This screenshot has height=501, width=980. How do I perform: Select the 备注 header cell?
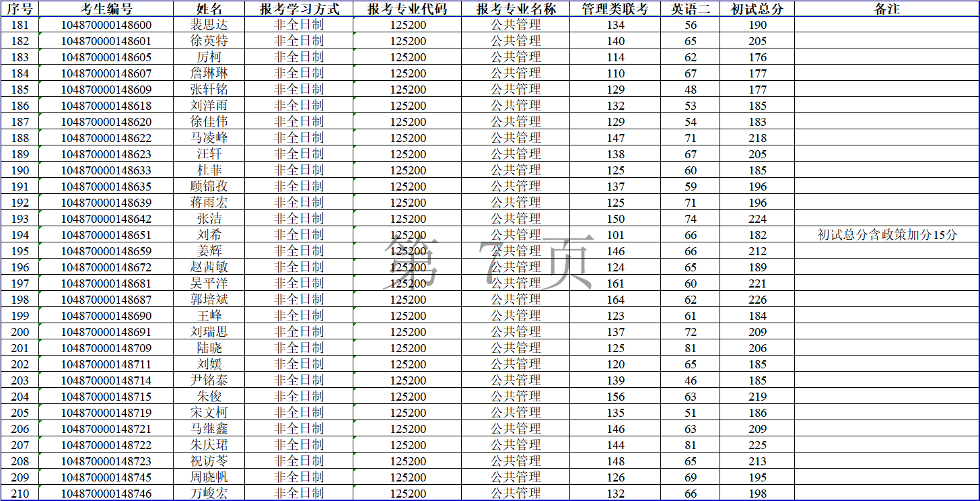(886, 9)
